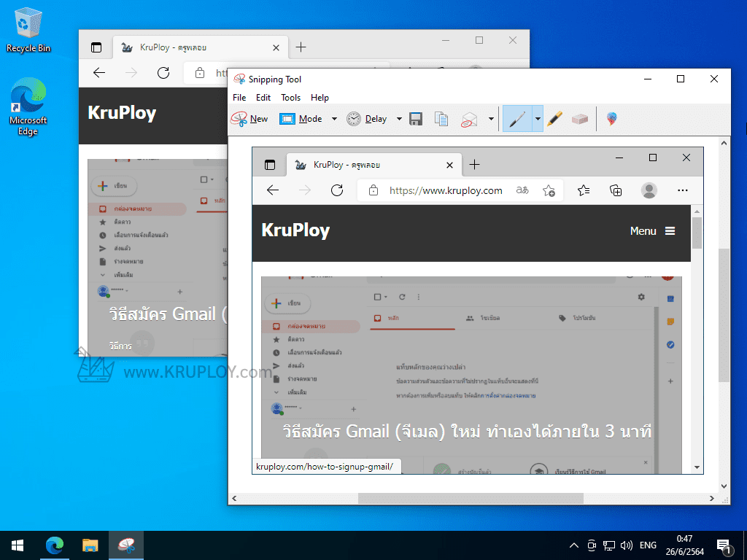
Task: Open the Help menu in Snipping Tool
Action: (320, 98)
